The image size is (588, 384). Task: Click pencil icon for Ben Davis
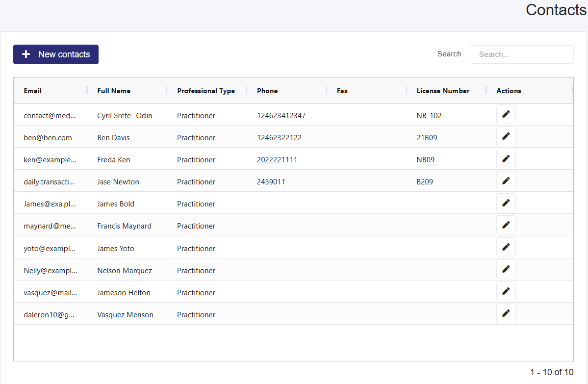[506, 136]
